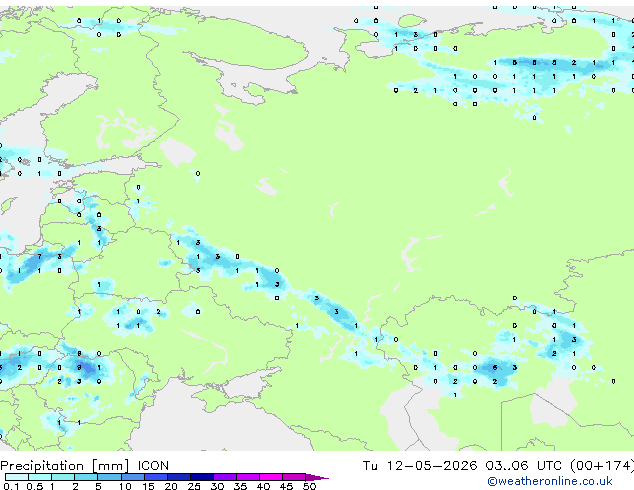634x490 pixels.
Task: Click the 45–50 mm legend color box
Action: click(x=294, y=477)
